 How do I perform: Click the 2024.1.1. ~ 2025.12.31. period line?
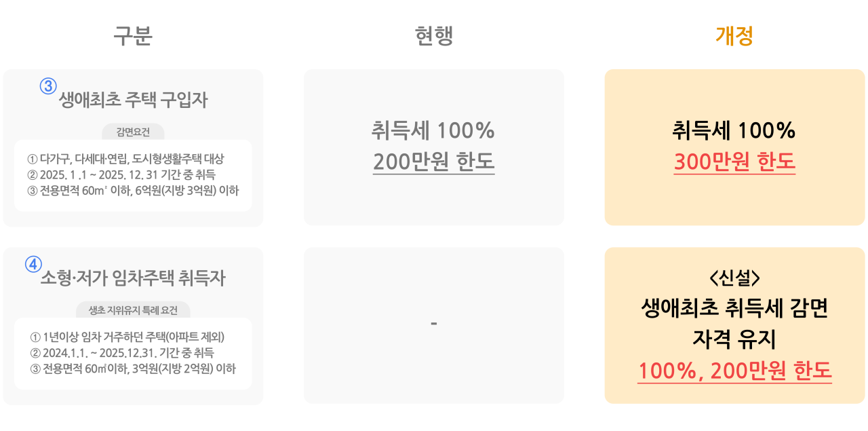[122, 353]
